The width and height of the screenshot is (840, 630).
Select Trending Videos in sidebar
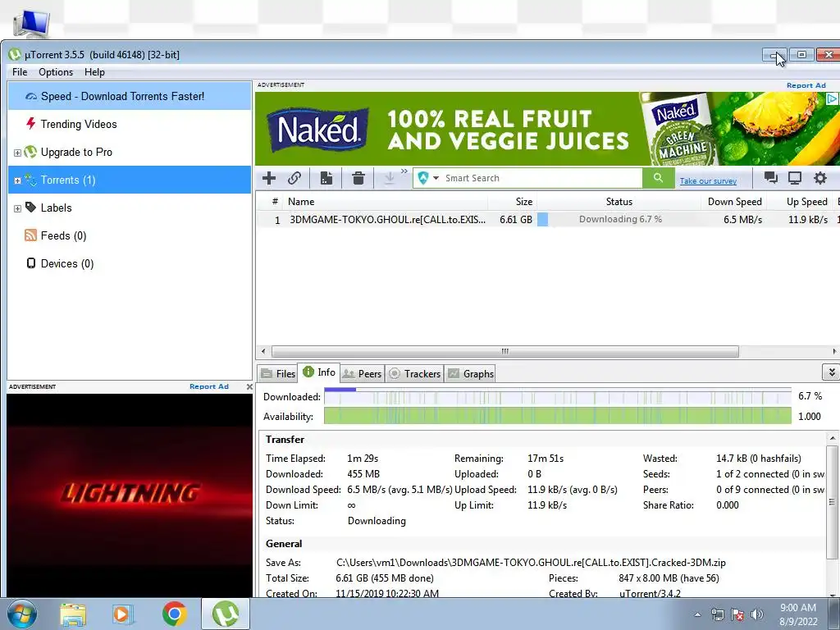[129, 125]
